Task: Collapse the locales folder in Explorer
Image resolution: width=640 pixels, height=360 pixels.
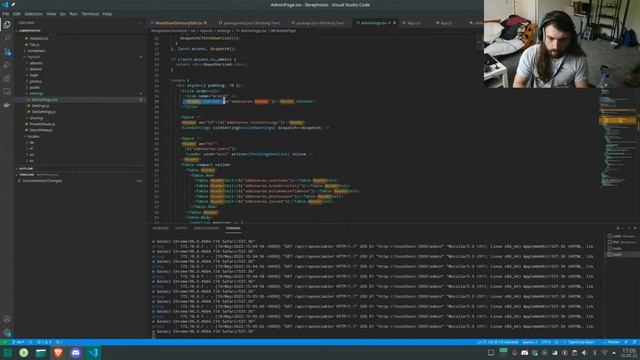Action: [x=33, y=136]
